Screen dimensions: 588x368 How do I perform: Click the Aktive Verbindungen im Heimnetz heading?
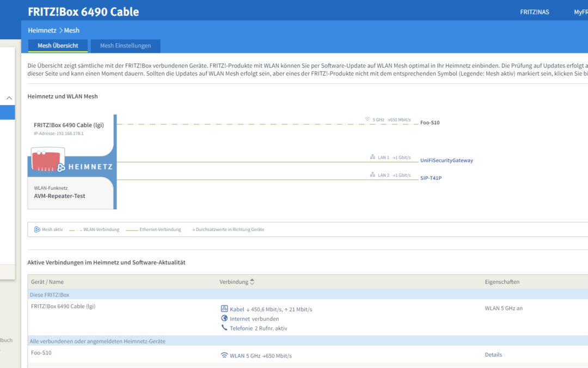click(107, 262)
